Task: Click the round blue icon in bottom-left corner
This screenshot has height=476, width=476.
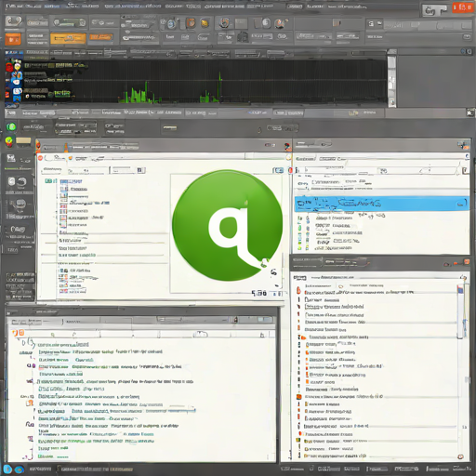Action: [x=7, y=469]
